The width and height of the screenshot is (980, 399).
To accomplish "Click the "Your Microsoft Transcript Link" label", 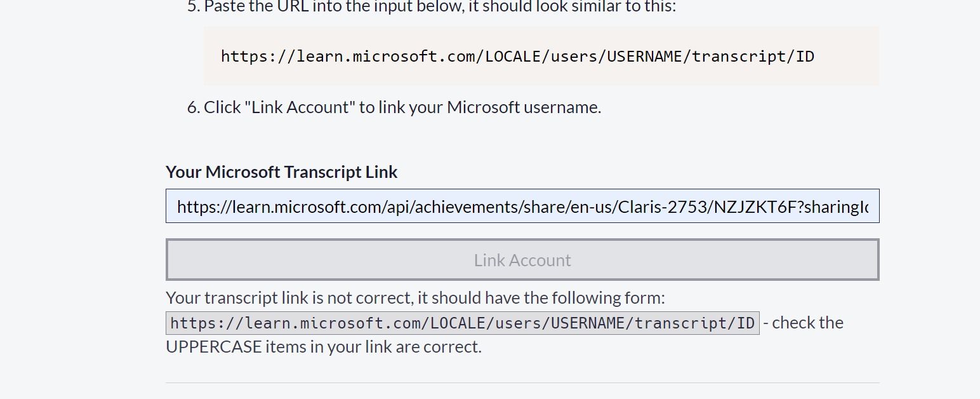I will tap(281, 172).
